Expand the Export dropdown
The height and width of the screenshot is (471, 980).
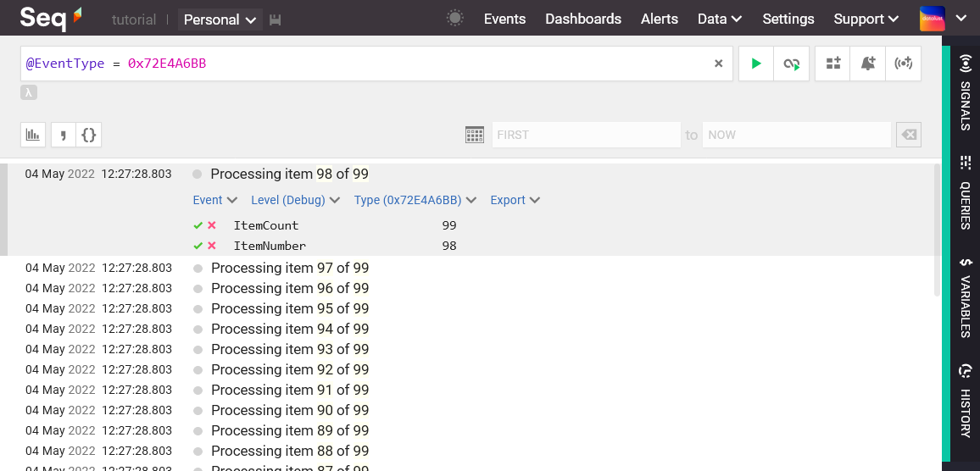[x=515, y=200]
